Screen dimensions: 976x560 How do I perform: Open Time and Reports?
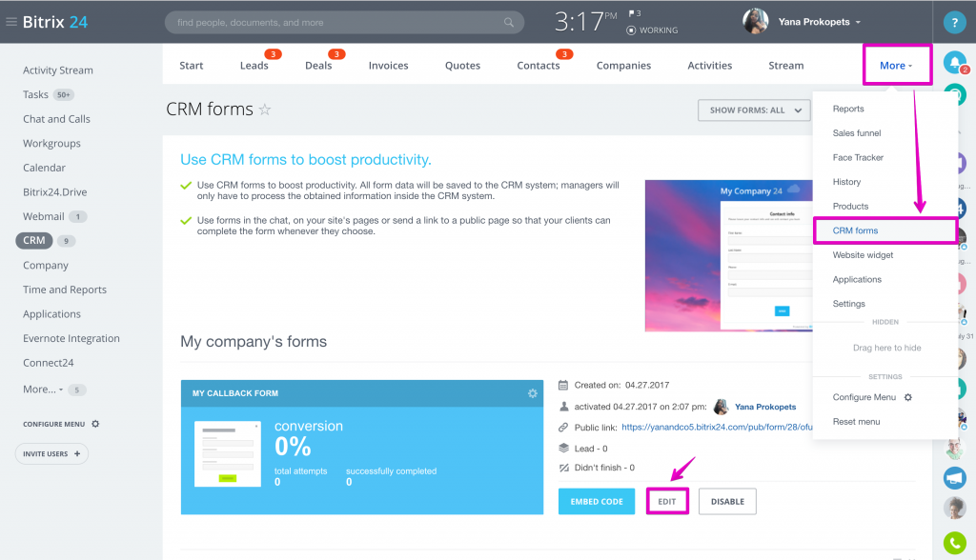click(x=65, y=290)
